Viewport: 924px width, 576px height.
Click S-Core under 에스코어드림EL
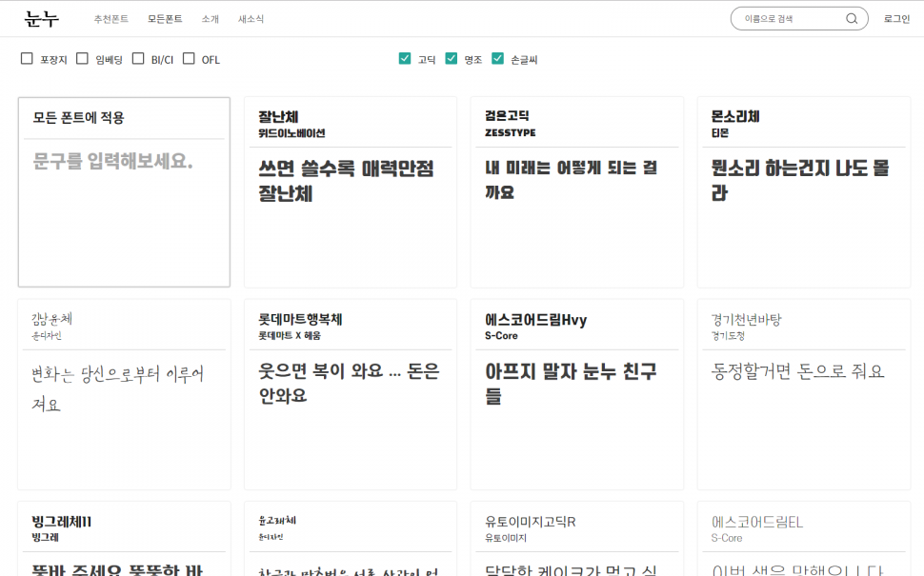tap(727, 538)
